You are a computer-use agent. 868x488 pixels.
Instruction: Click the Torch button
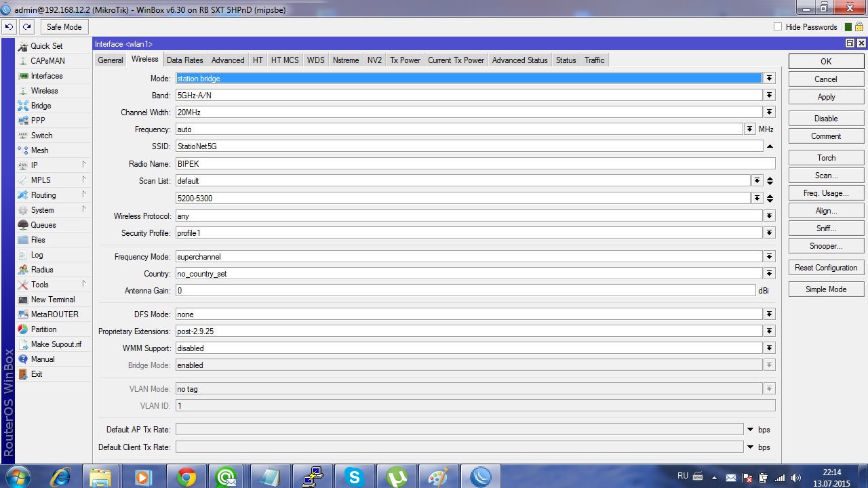[x=826, y=158]
